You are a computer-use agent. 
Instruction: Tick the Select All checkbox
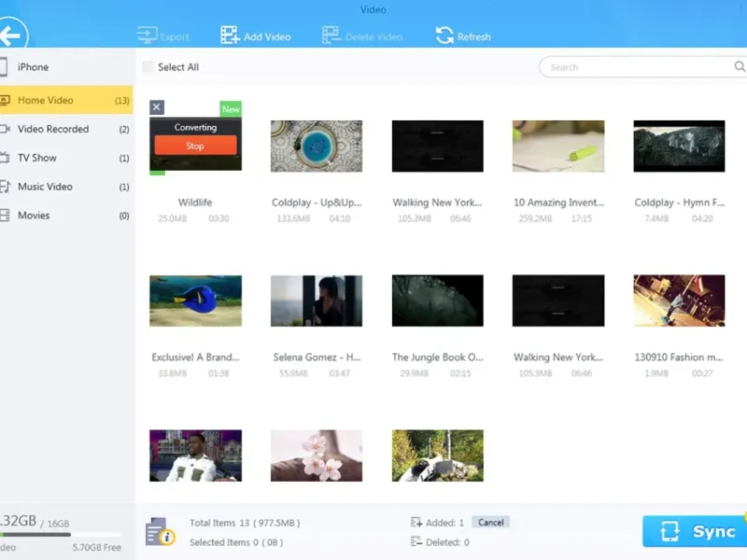(148, 67)
